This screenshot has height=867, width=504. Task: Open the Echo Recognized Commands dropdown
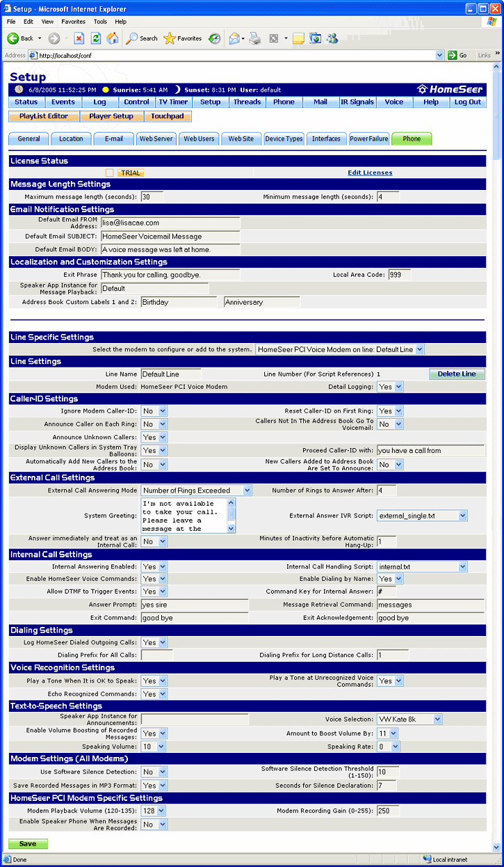click(x=154, y=694)
